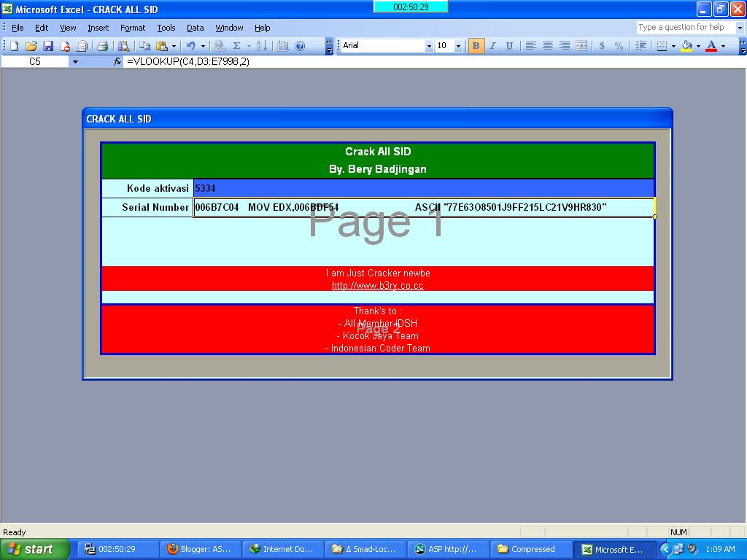Apply red Font Color

click(712, 46)
